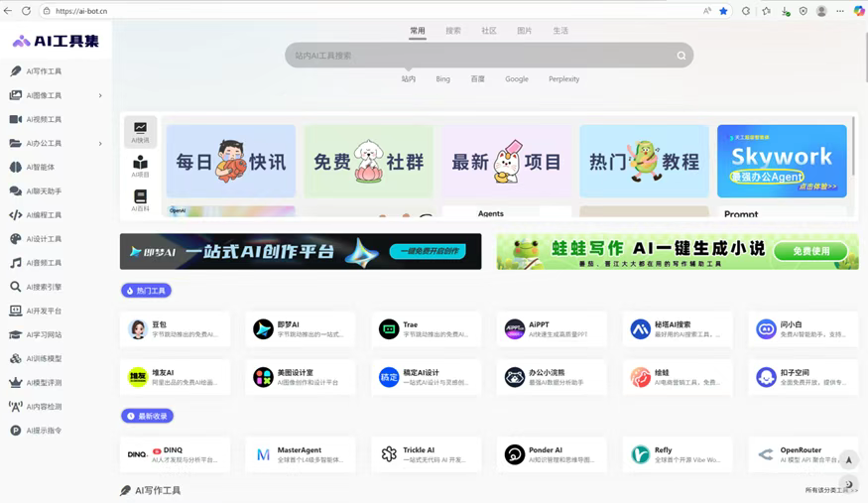This screenshot has height=503, width=868.
Task: Toggle the blue favorite star
Action: pyautogui.click(x=723, y=11)
